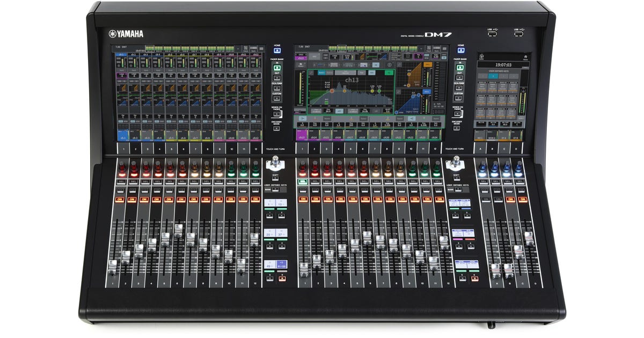
Task: Tap the SHIFT key in the center bay
Action: 456,178
